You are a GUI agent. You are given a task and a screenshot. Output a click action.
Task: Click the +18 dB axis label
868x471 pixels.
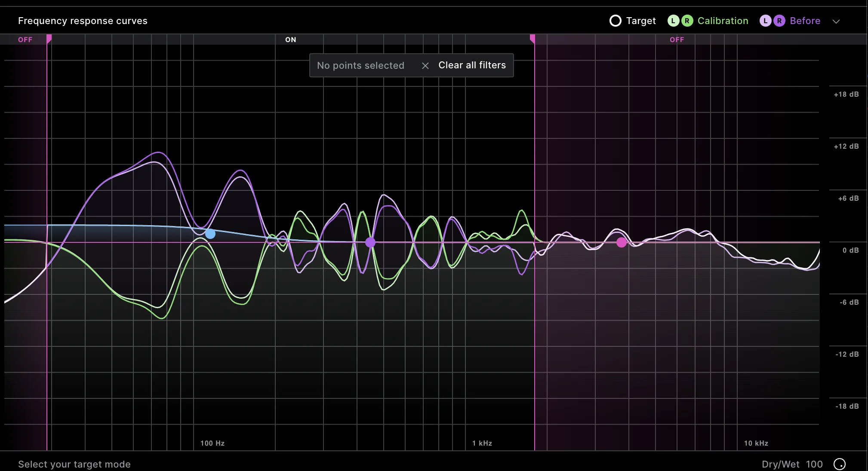[x=846, y=94]
